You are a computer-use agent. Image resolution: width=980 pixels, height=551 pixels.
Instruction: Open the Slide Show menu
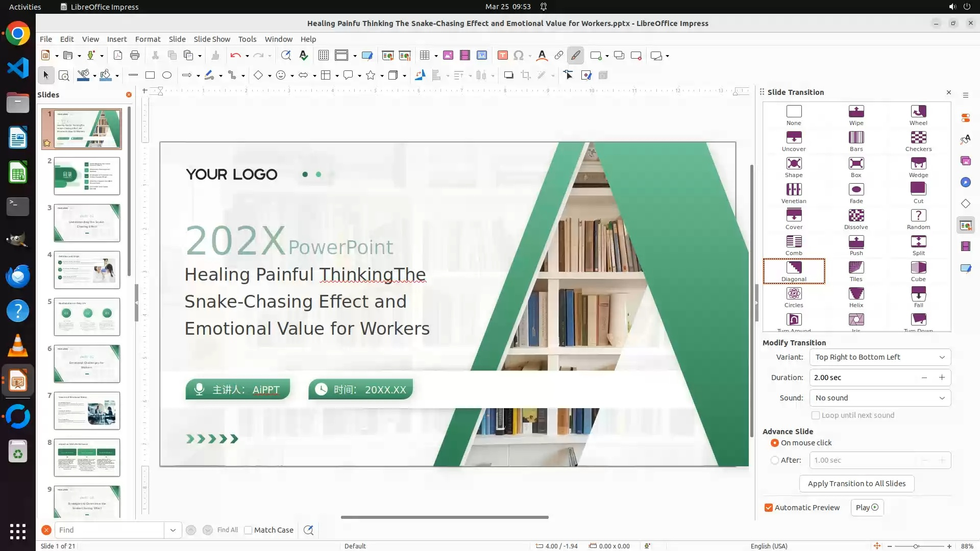pyautogui.click(x=211, y=39)
